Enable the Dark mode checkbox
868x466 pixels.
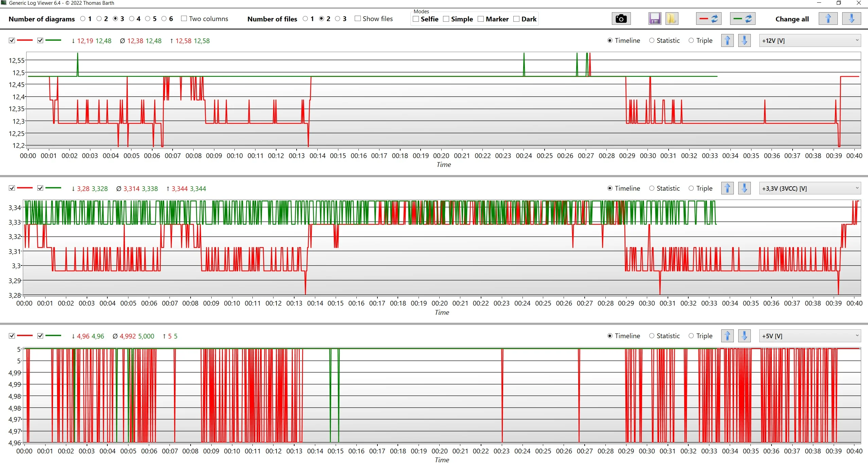coord(516,19)
